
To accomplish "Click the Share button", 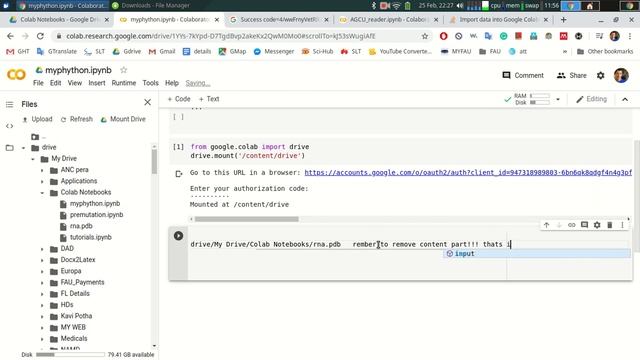I will (x=571, y=76).
